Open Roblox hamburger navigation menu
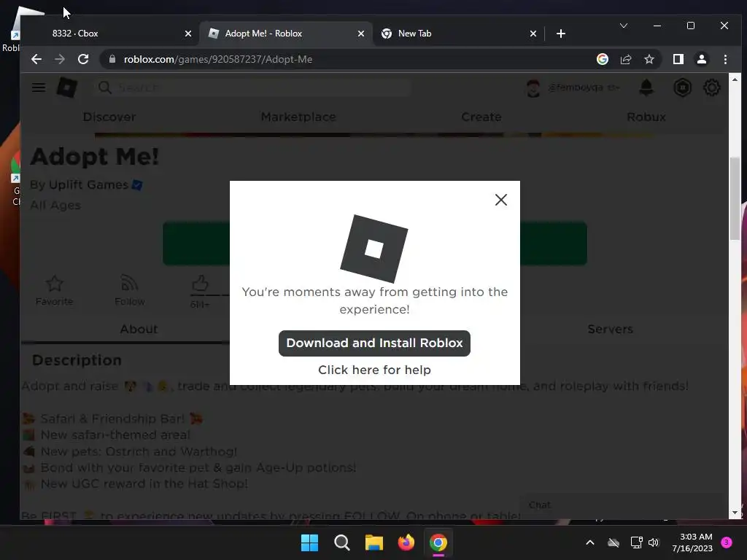 pos(39,87)
